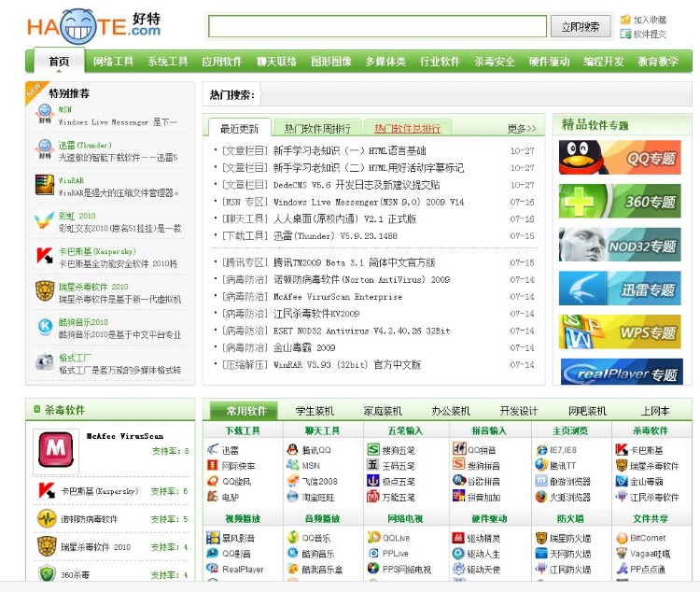Click the 迅雷 icon under 下载工具
This screenshot has height=592, width=700.
point(213,449)
